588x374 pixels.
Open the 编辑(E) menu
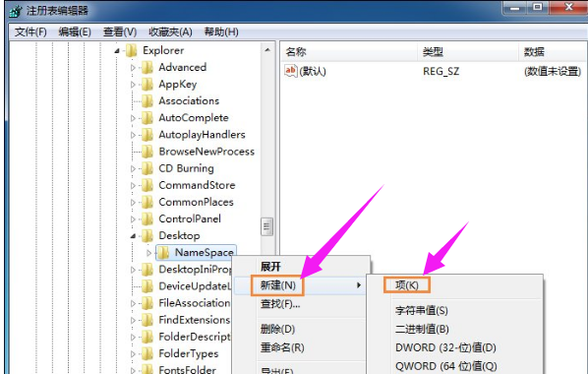[75, 31]
